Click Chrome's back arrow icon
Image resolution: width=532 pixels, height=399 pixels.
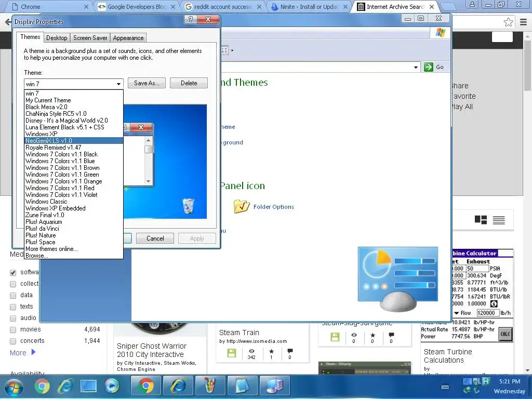click(7, 22)
